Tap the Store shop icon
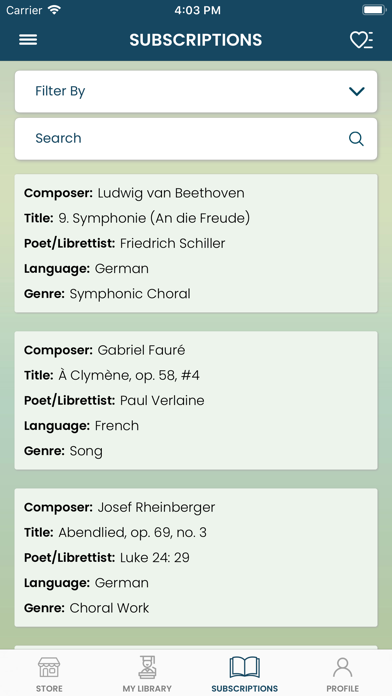This screenshot has height=696, width=392. [49, 667]
